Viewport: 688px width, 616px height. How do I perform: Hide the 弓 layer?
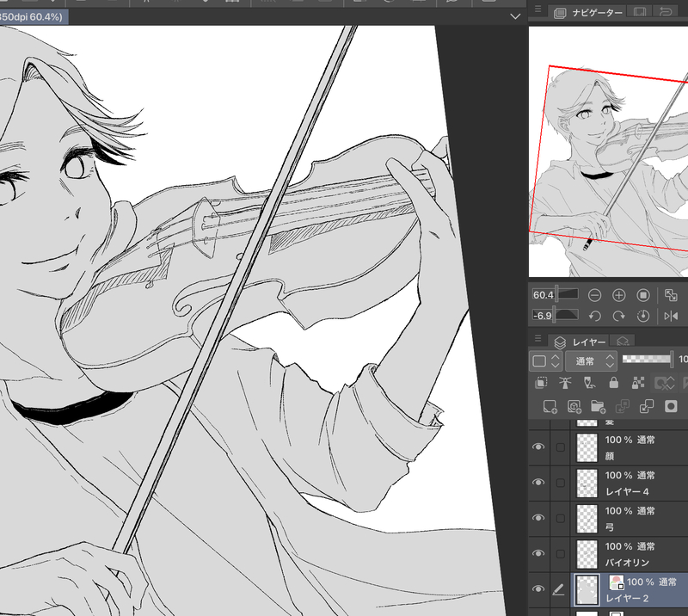538,518
